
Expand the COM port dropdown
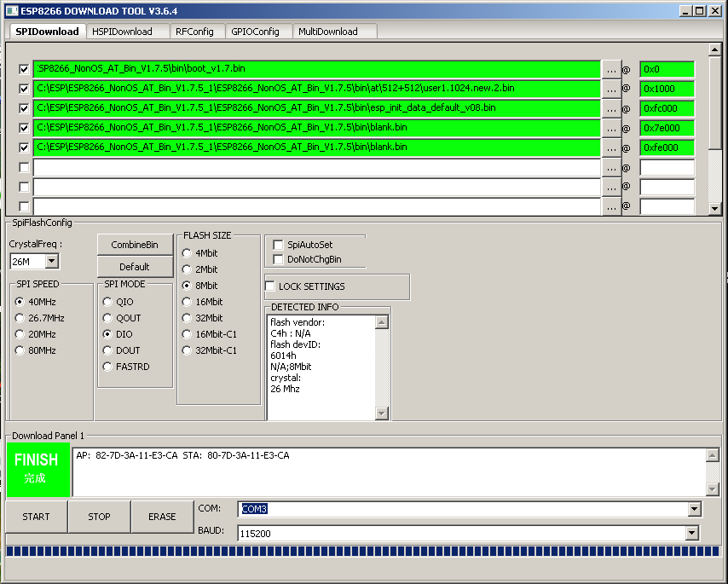(692, 509)
